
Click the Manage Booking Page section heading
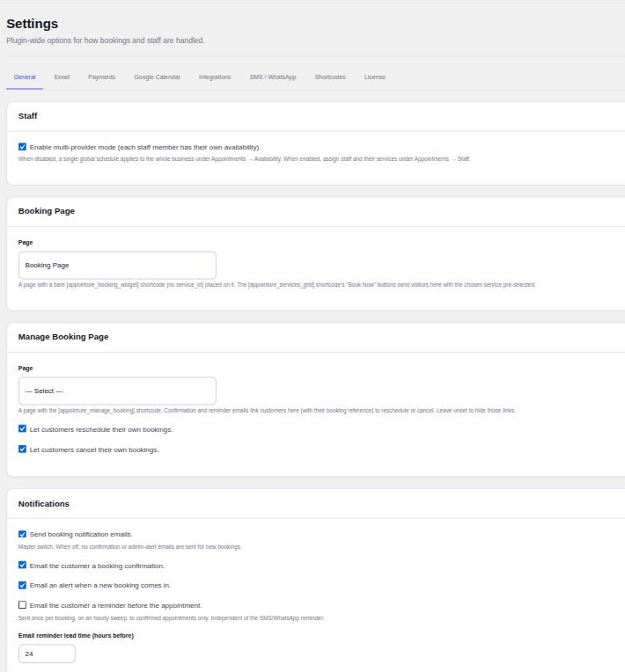click(x=63, y=337)
